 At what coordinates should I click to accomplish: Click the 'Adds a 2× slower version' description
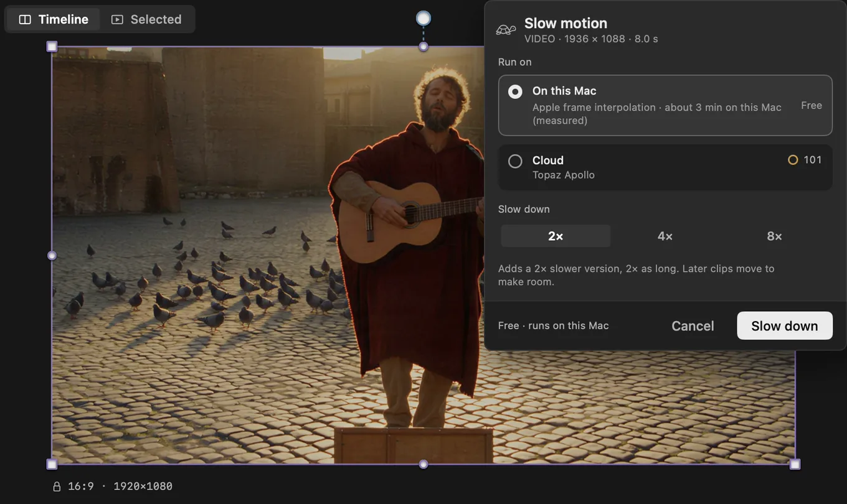(x=636, y=275)
